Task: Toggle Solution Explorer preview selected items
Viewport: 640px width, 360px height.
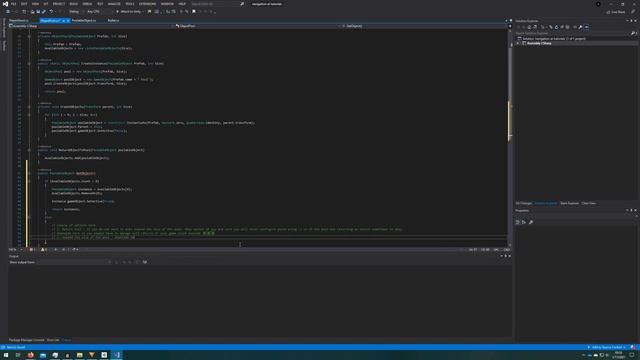Action: tap(587, 27)
